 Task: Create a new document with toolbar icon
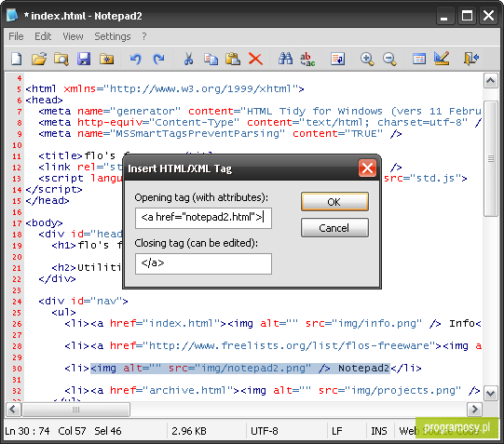click(17, 59)
